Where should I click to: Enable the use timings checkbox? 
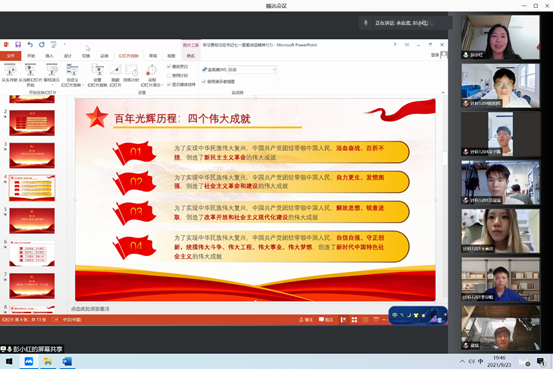click(x=169, y=75)
